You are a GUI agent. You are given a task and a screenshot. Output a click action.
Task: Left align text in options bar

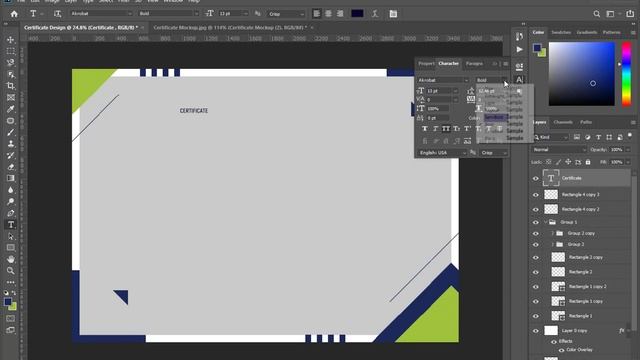(317, 14)
